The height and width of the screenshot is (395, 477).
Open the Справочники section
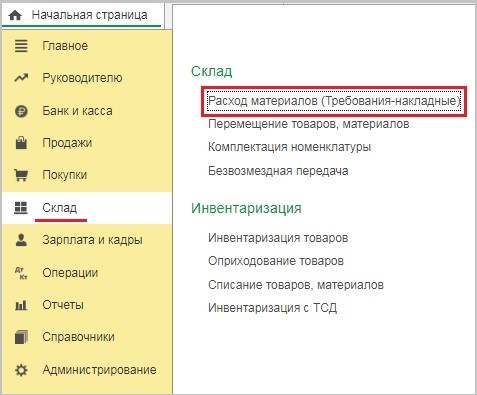click(78, 337)
